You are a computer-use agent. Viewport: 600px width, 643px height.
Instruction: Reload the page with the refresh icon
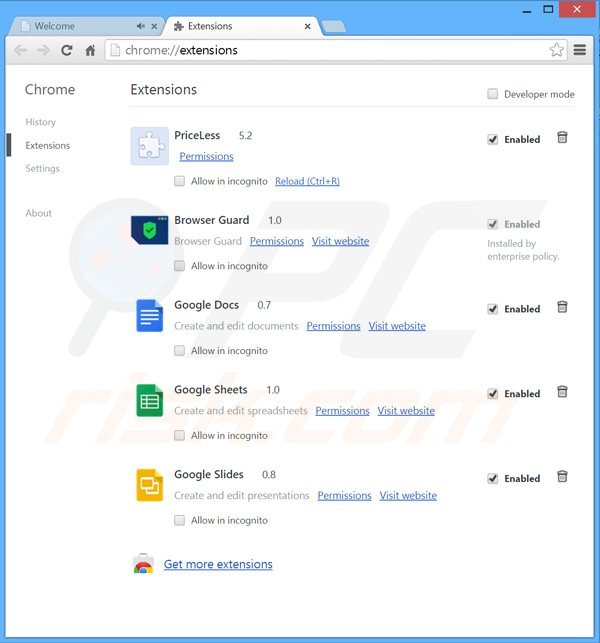click(x=67, y=50)
